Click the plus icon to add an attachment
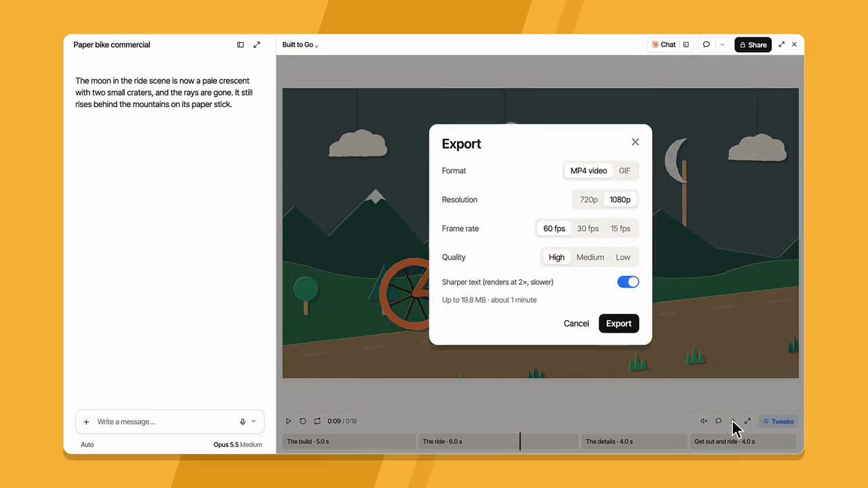This screenshot has height=488, width=868. pos(86,422)
